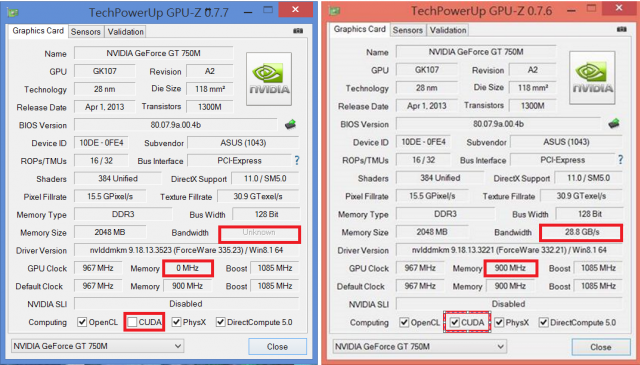Click Memory clock '0 MHz' field in GPU-Z 0.7.7
This screenshot has width=640, height=365.
[188, 268]
